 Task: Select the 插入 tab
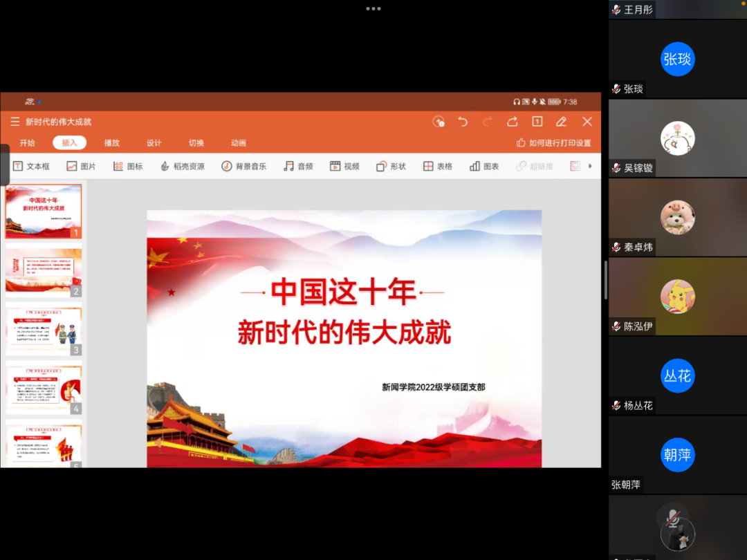[69, 143]
